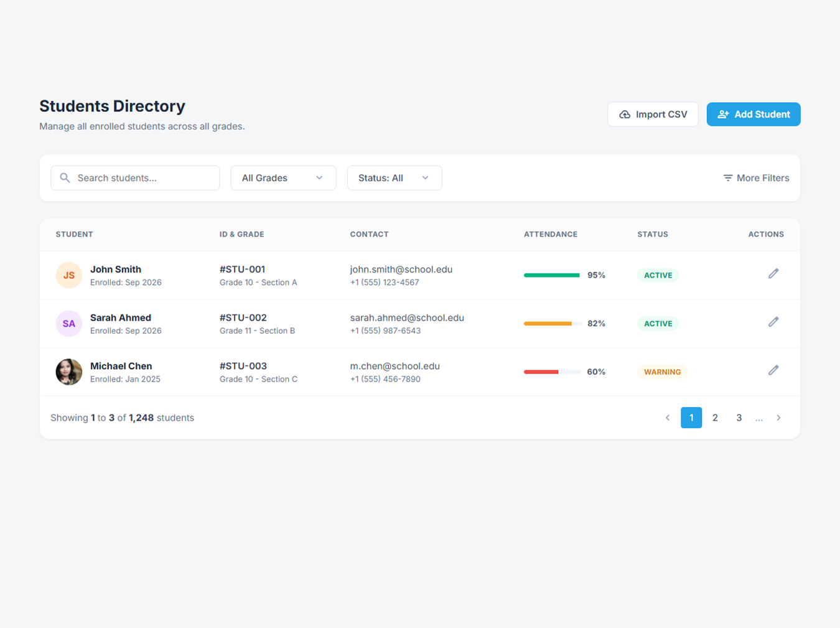The width and height of the screenshot is (840, 628).
Task: Go to the next page with the right arrow
Action: [778, 418]
